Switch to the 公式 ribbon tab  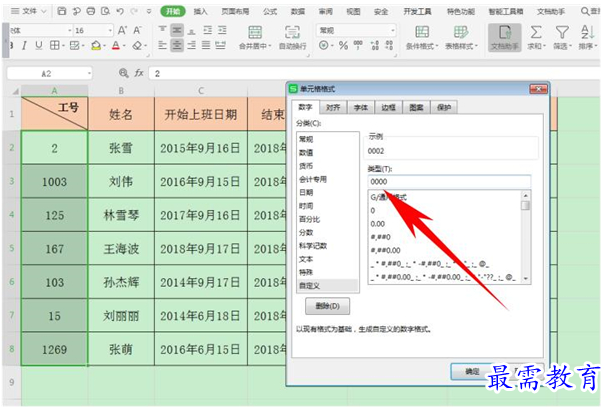[270, 12]
